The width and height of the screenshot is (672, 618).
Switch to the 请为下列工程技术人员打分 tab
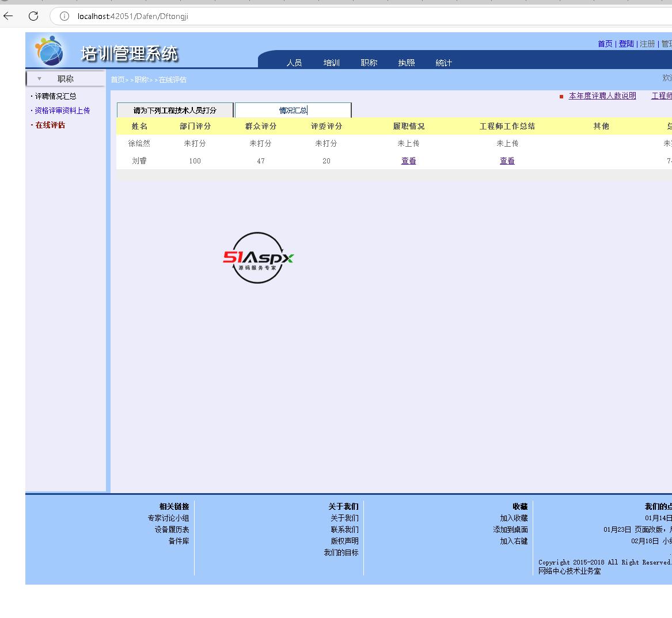point(175,110)
